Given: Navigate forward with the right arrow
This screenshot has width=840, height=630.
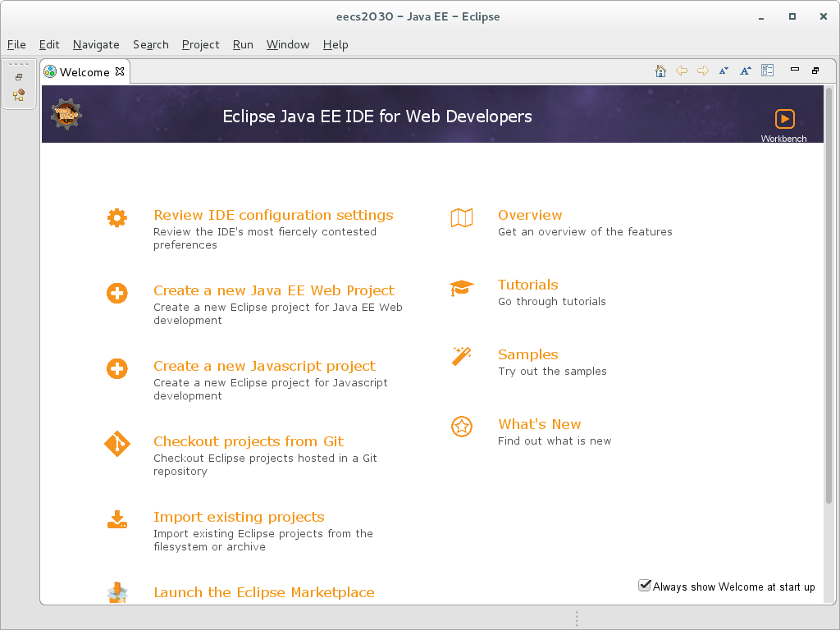Looking at the screenshot, I should click(703, 71).
